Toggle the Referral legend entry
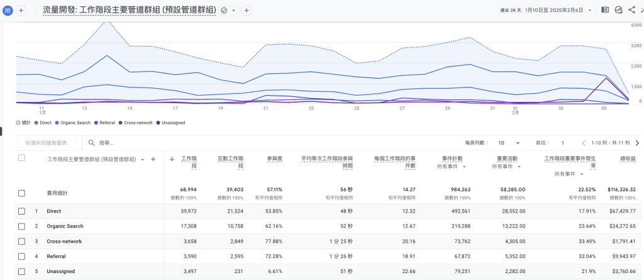Viewport: 644px width, 280px height. click(104, 123)
